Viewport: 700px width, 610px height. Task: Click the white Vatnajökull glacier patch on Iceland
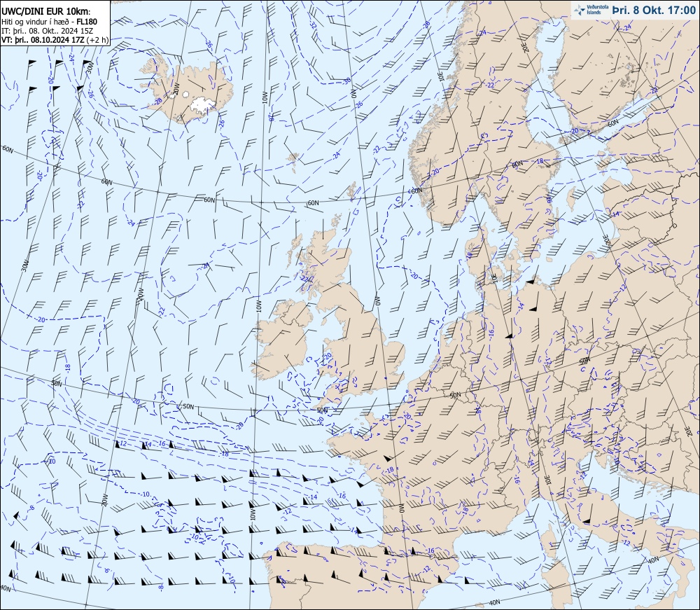(203, 104)
